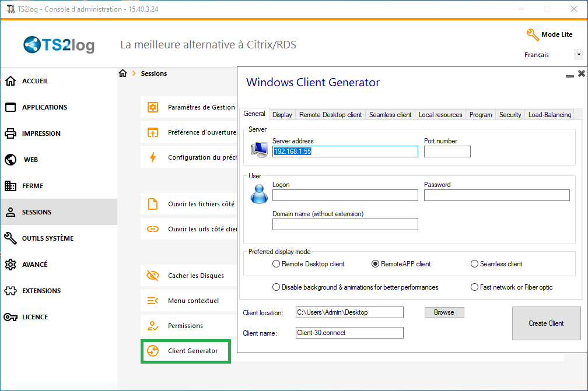Open the Permissions entry
The image size is (588, 391).
188,326
